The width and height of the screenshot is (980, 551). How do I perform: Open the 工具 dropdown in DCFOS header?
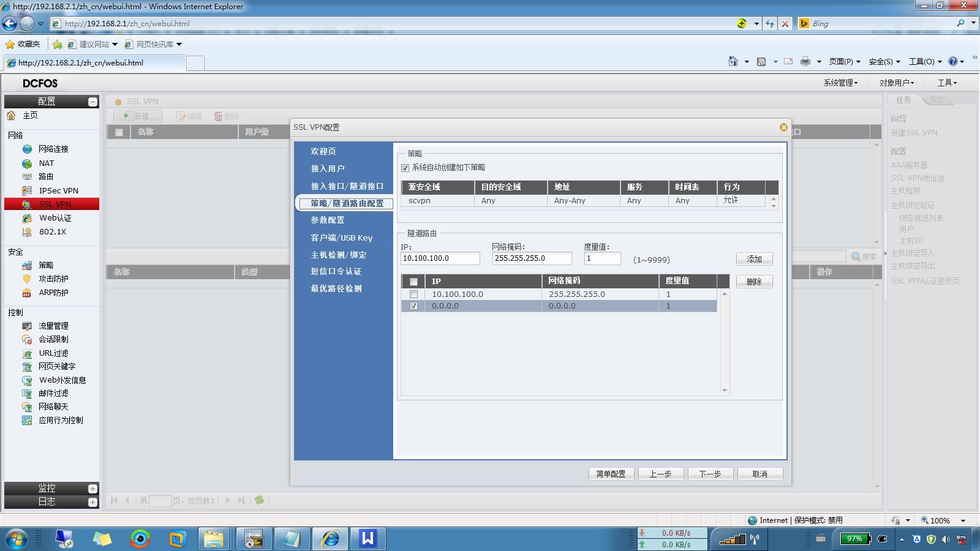pyautogui.click(x=947, y=83)
